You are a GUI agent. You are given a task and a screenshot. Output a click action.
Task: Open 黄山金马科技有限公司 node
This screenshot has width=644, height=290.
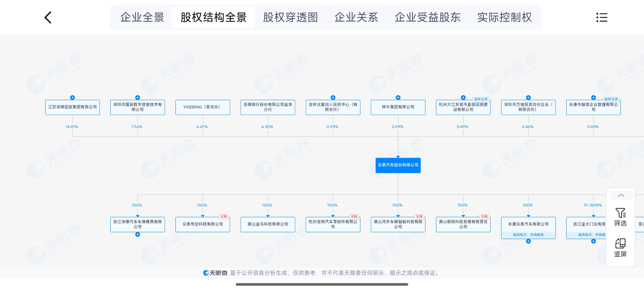point(268,224)
